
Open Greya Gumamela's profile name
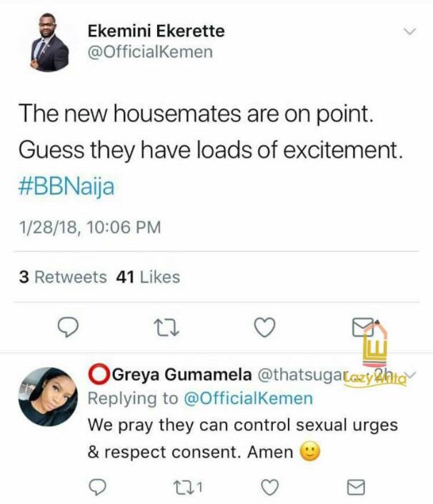coord(181,375)
